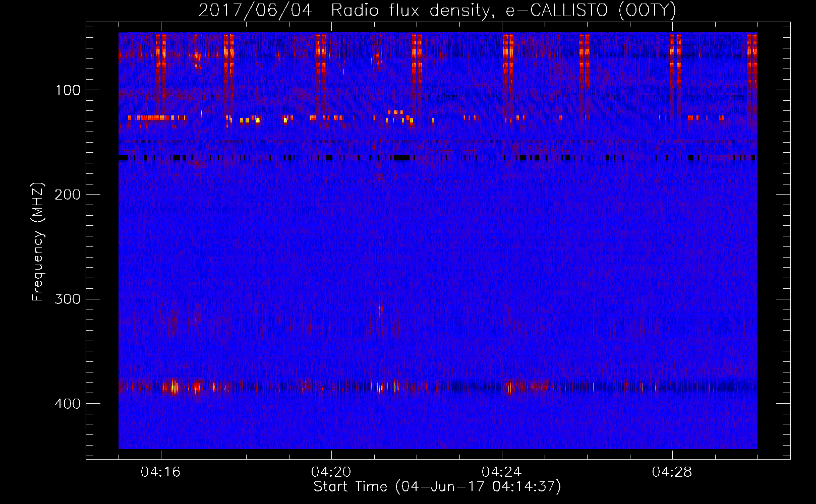The height and width of the screenshot is (504, 816).
Task: Select the 300 frequency tick label
Action: pyautogui.click(x=68, y=299)
